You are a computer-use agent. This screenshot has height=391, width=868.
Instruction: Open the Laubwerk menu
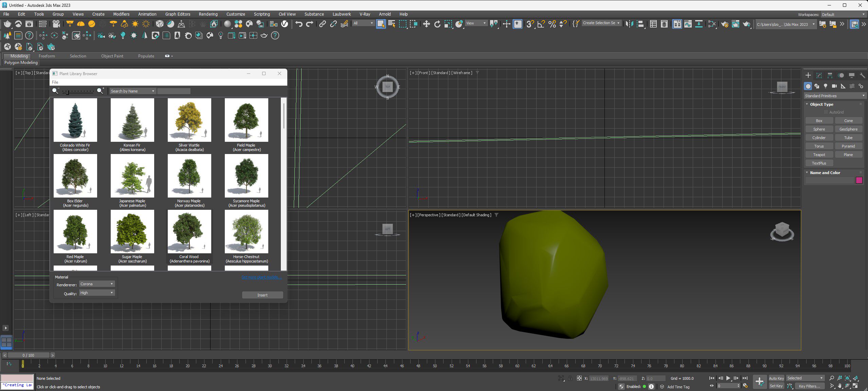pos(341,14)
